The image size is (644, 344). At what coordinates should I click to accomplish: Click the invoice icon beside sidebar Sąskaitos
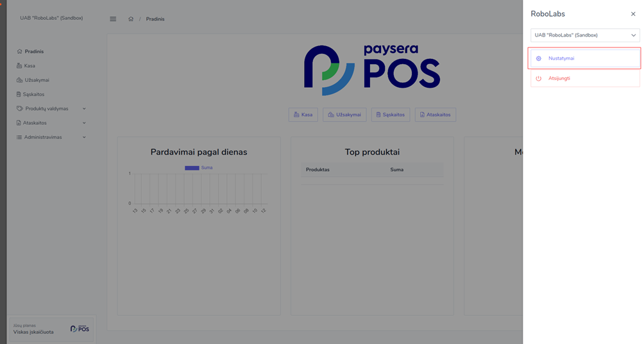19,94
